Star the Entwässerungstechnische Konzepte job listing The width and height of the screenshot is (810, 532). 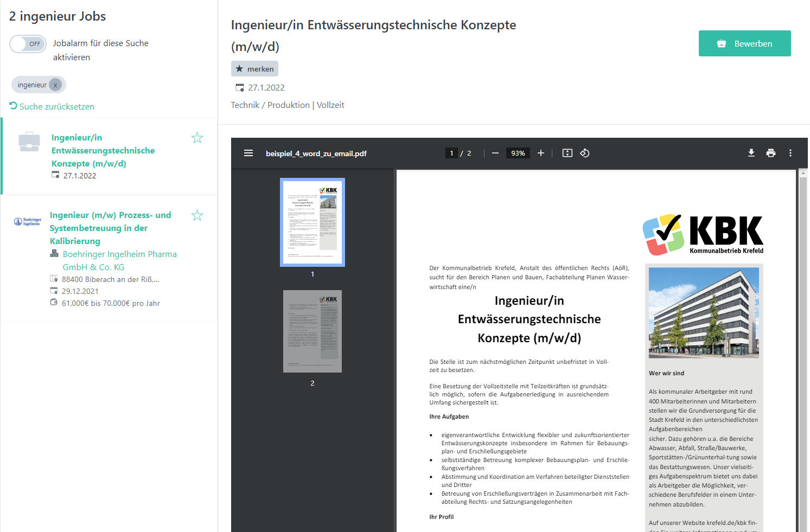click(197, 138)
